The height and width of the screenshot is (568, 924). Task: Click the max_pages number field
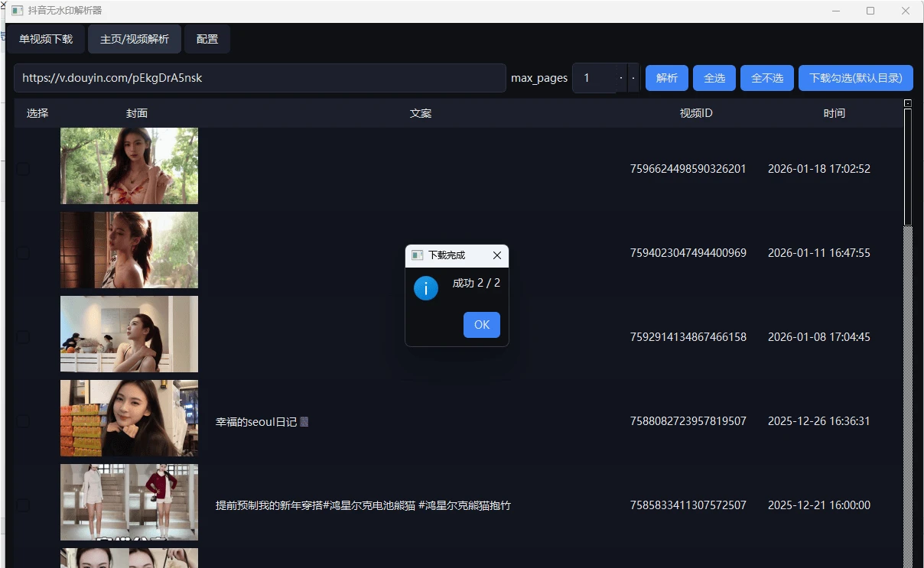(594, 78)
